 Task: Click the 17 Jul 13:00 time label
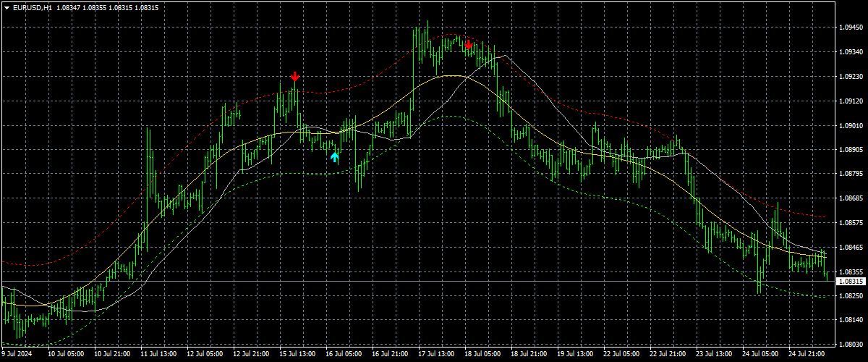437,355
